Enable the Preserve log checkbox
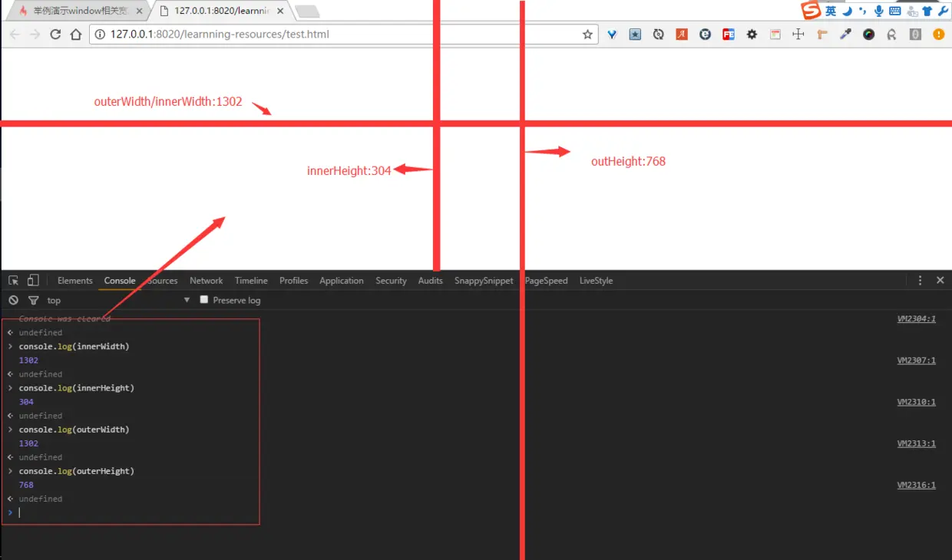This screenshot has width=952, height=560. pos(204,300)
